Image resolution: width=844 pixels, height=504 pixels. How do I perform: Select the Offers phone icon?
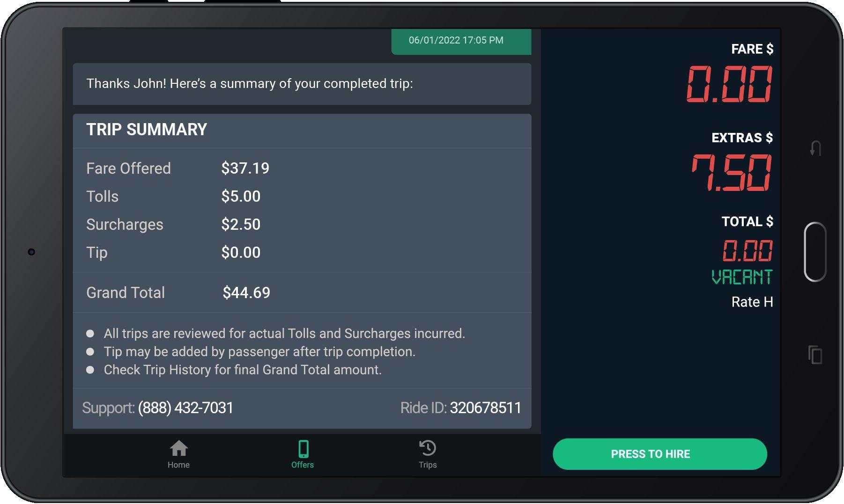coord(303,449)
